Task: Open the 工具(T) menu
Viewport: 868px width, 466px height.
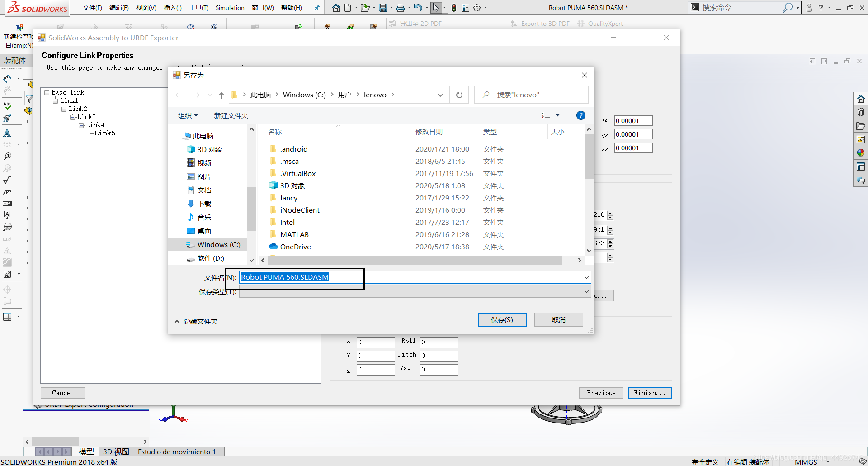Action: [x=198, y=8]
